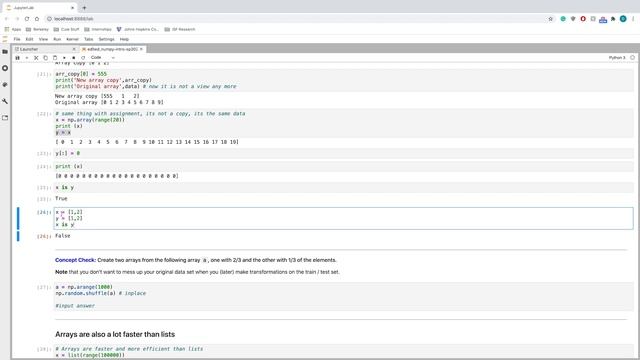Open the command palette icon in the sidebar
Viewport: 640px width, 360px height.
5,84
